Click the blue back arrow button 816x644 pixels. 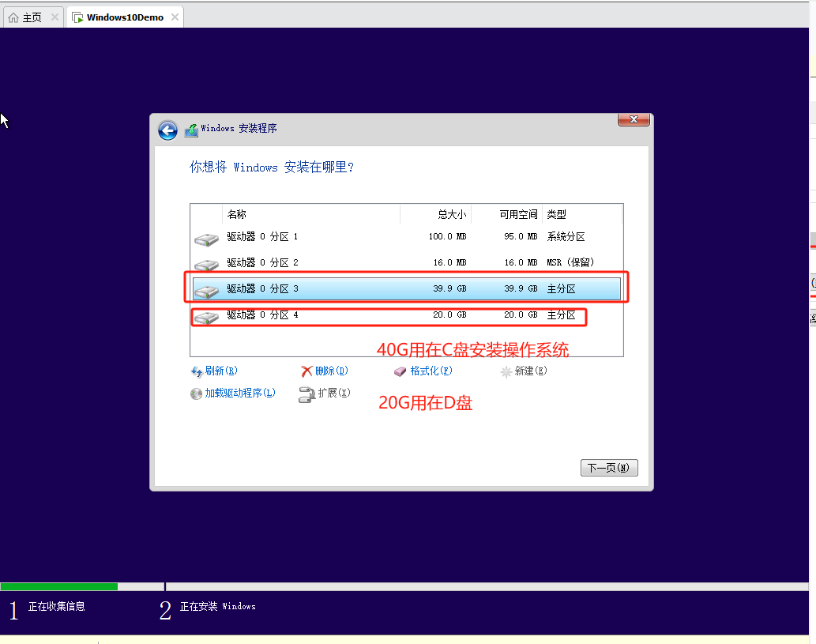coord(167,130)
